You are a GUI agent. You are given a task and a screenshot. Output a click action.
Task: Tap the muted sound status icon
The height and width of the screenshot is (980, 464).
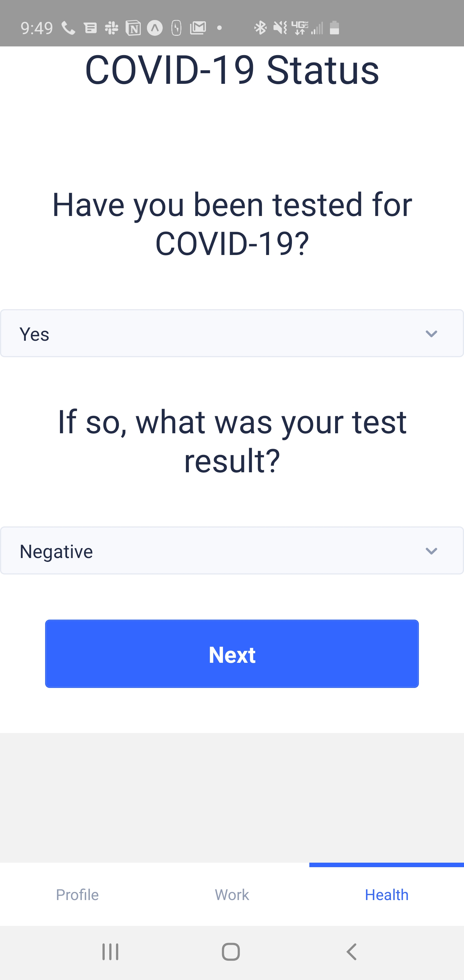[x=280, y=28]
